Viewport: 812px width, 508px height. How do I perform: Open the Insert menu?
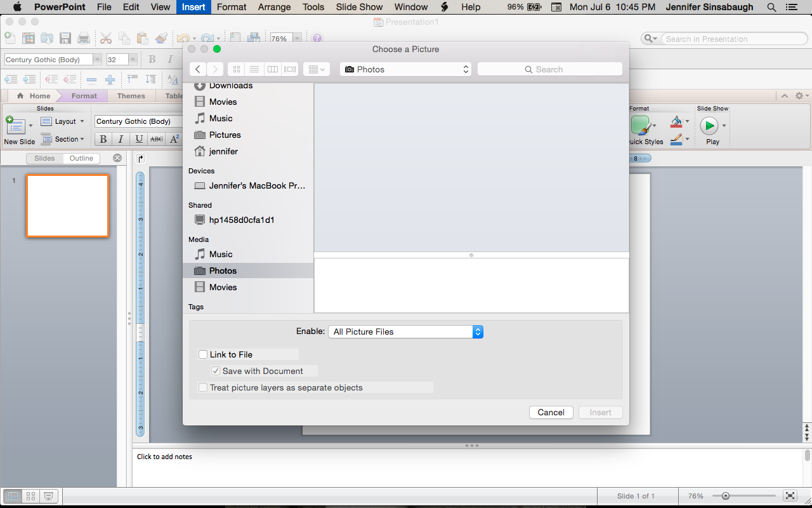[193, 7]
